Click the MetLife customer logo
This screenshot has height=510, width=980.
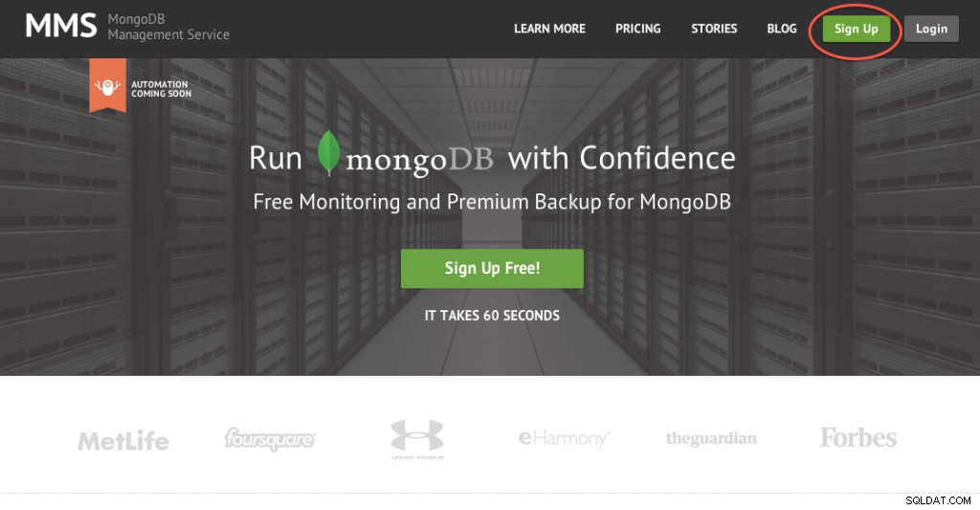tap(123, 441)
